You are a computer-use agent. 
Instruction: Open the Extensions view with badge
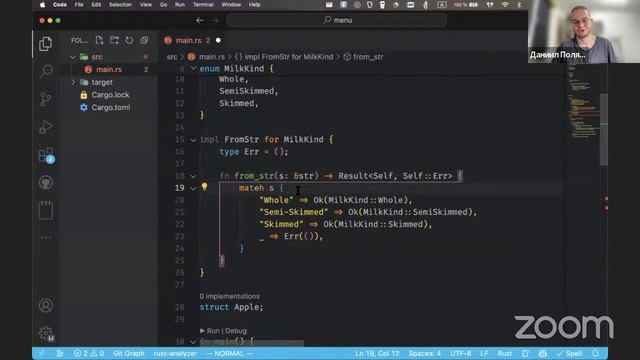[46, 156]
